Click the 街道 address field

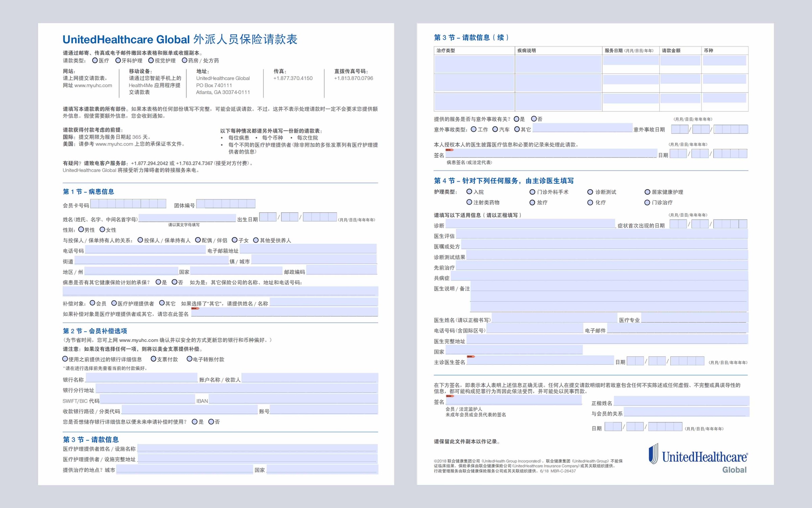[x=152, y=260]
